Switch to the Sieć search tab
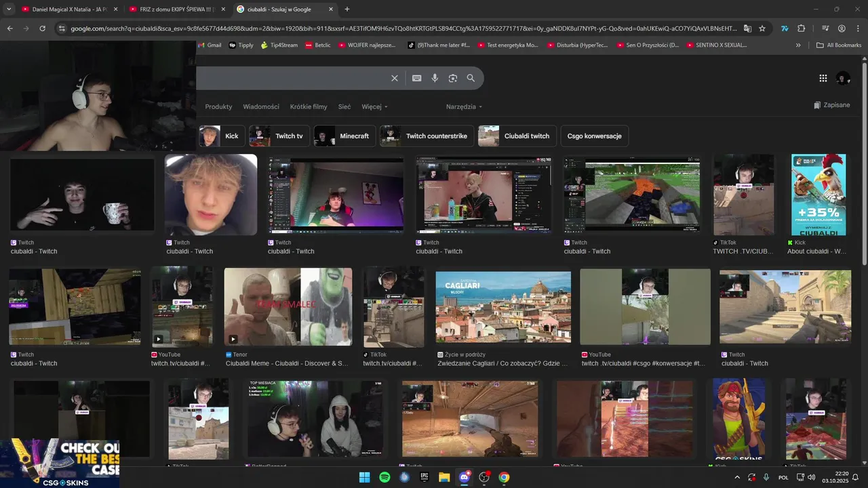This screenshot has height=488, width=868. (344, 106)
